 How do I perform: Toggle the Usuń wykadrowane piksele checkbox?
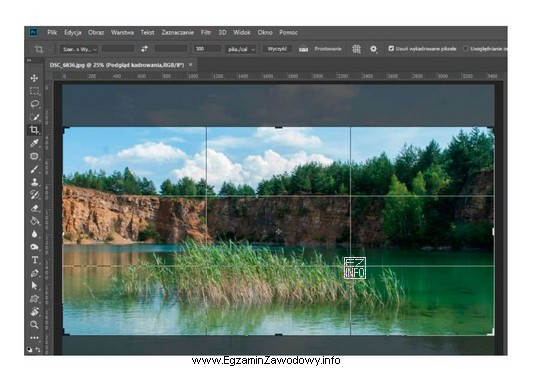click(391, 49)
